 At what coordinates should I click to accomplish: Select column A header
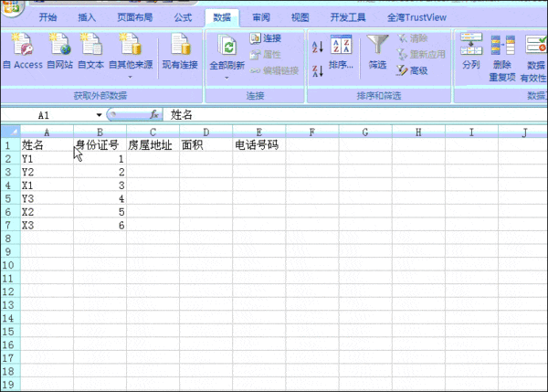point(47,132)
